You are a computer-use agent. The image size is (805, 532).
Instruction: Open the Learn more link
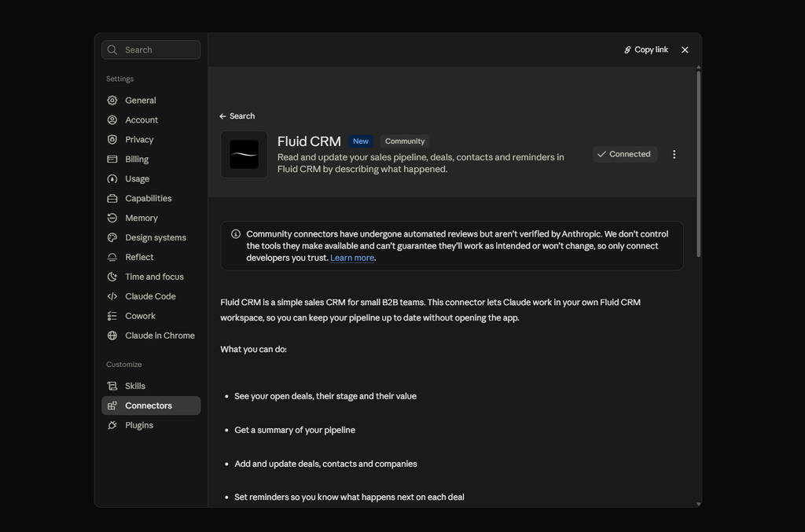351,258
